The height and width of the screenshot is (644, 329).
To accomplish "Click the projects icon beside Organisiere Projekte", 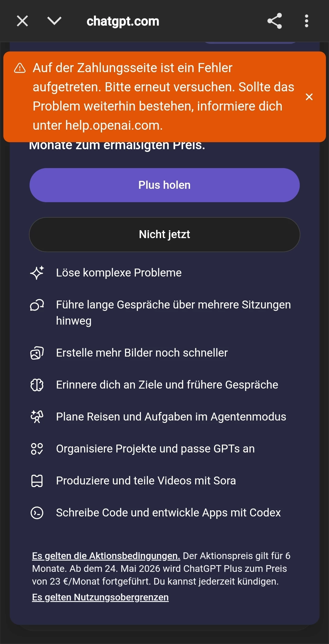I will [37, 449].
